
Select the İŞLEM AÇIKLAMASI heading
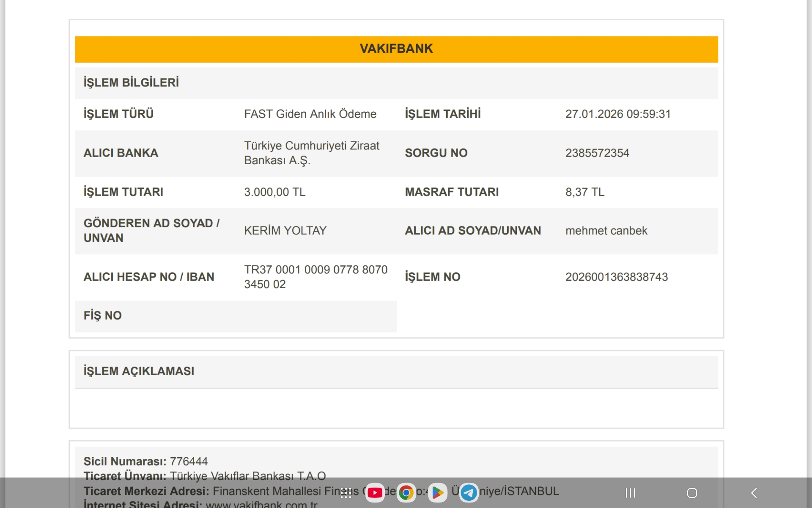[x=139, y=371]
